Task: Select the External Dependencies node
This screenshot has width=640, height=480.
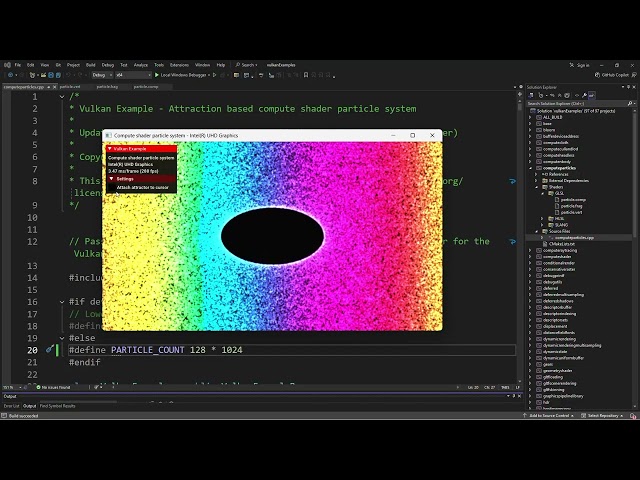Action: [565, 181]
